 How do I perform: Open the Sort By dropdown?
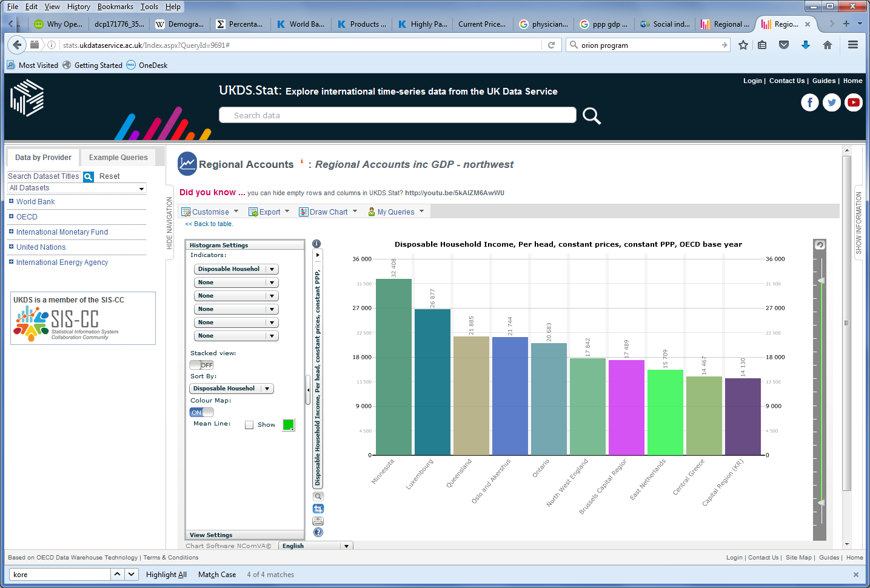231,388
